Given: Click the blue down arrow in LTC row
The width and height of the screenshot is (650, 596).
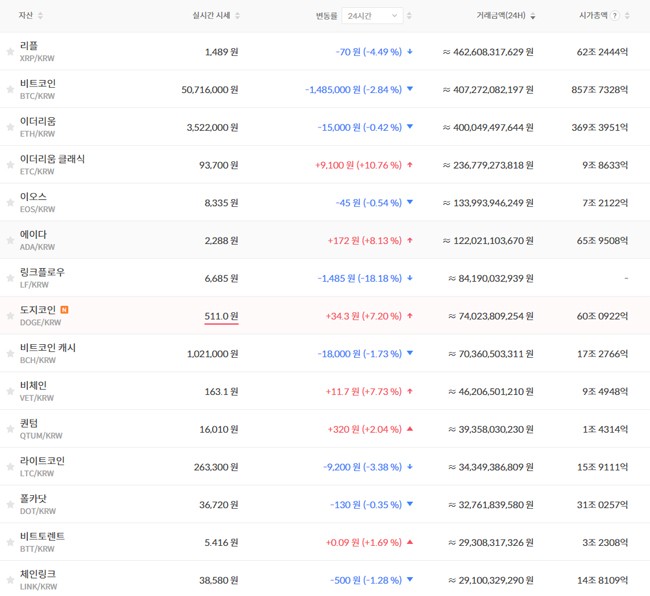Looking at the screenshot, I should point(410,467).
